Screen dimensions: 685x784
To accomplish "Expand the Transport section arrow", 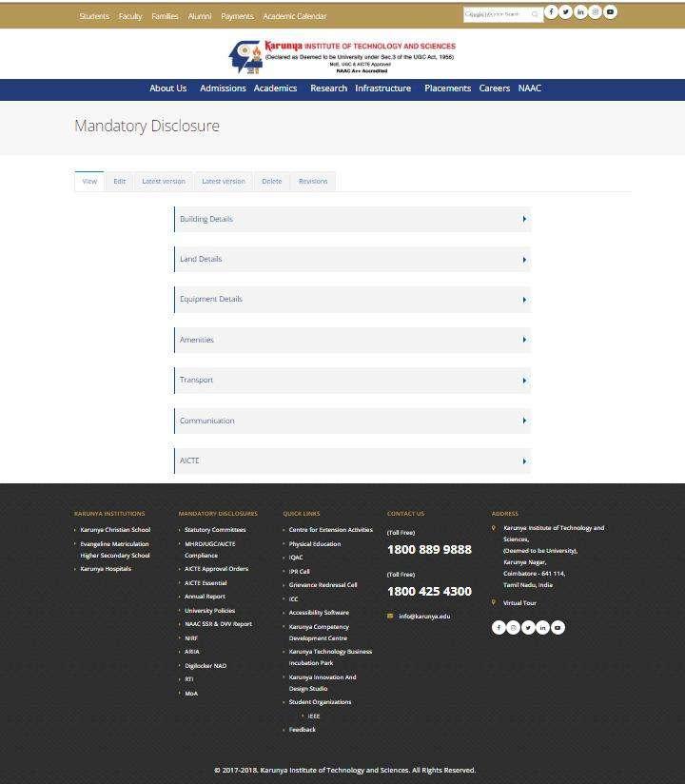I will [x=524, y=381].
